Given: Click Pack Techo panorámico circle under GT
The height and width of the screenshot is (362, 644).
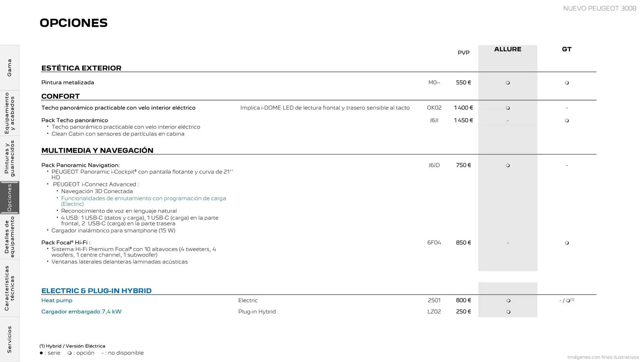Looking at the screenshot, I should click(567, 121).
